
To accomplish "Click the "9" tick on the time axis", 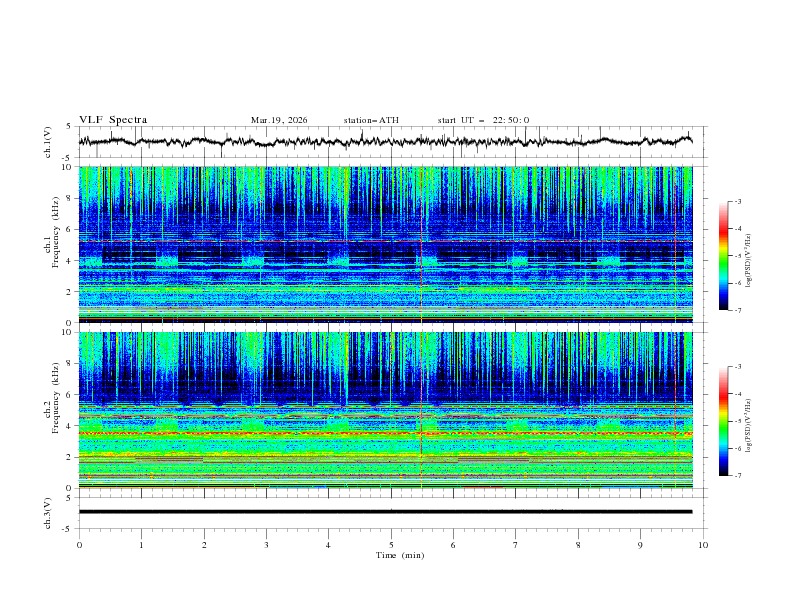I will point(640,545).
